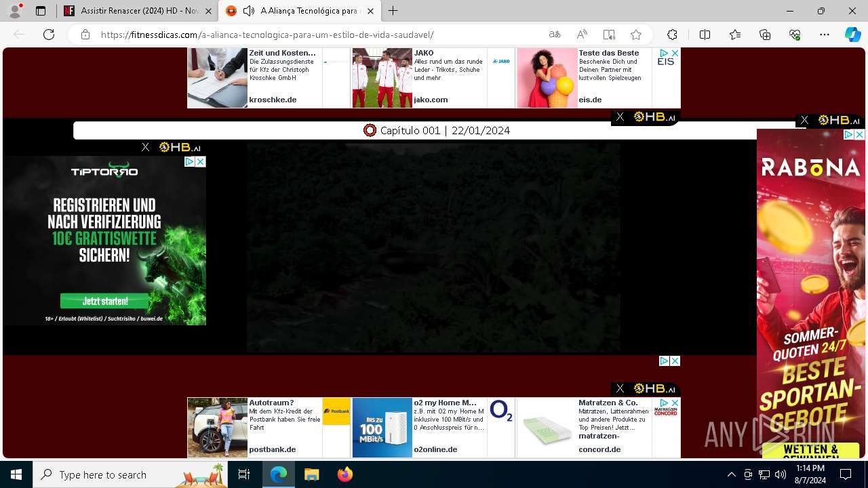Open the jako.com ad link

(x=431, y=100)
